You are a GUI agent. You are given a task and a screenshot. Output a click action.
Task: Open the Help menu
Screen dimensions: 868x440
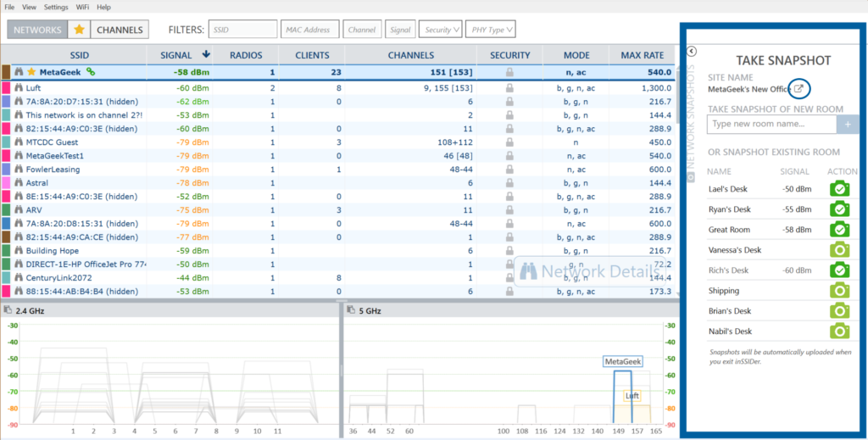tap(103, 7)
